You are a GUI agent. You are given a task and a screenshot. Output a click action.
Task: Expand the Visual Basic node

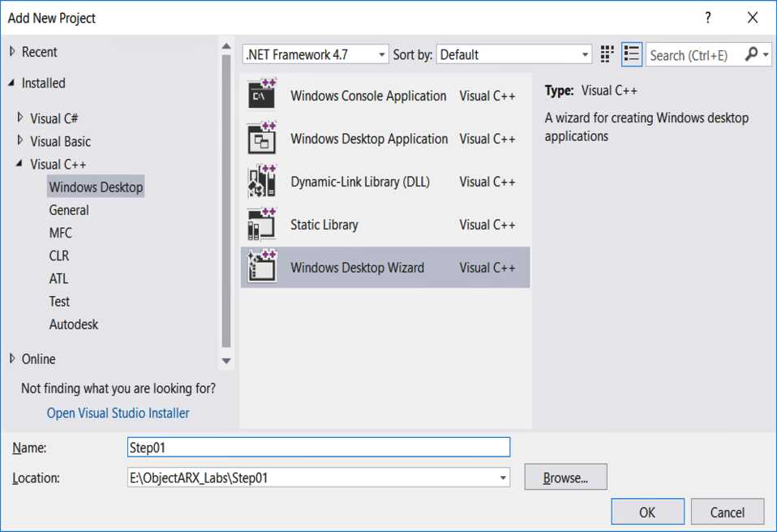[x=20, y=140]
